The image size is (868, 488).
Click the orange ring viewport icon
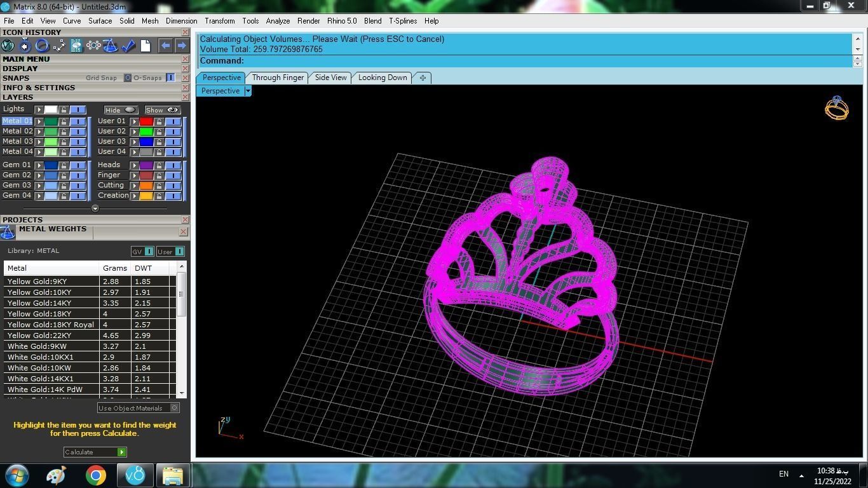tap(836, 109)
